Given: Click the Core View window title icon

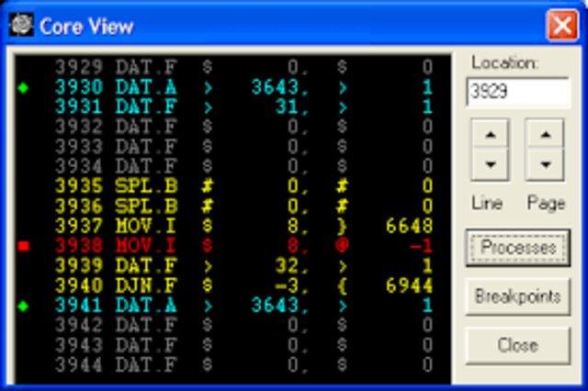Looking at the screenshot, I should [21, 25].
